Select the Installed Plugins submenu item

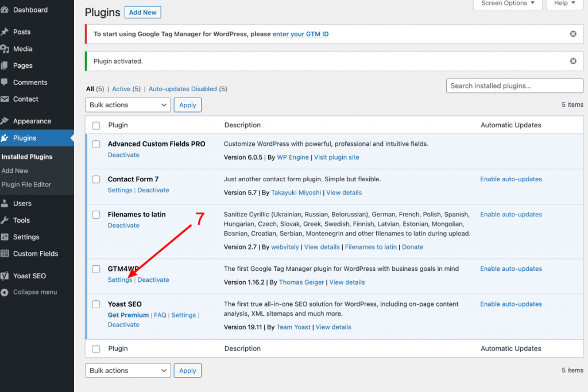(x=27, y=157)
